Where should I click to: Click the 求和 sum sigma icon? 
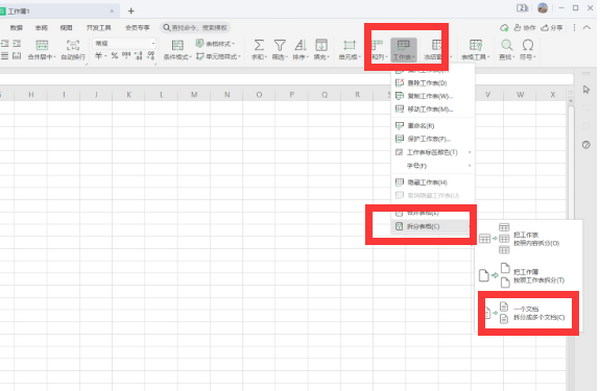coord(259,46)
